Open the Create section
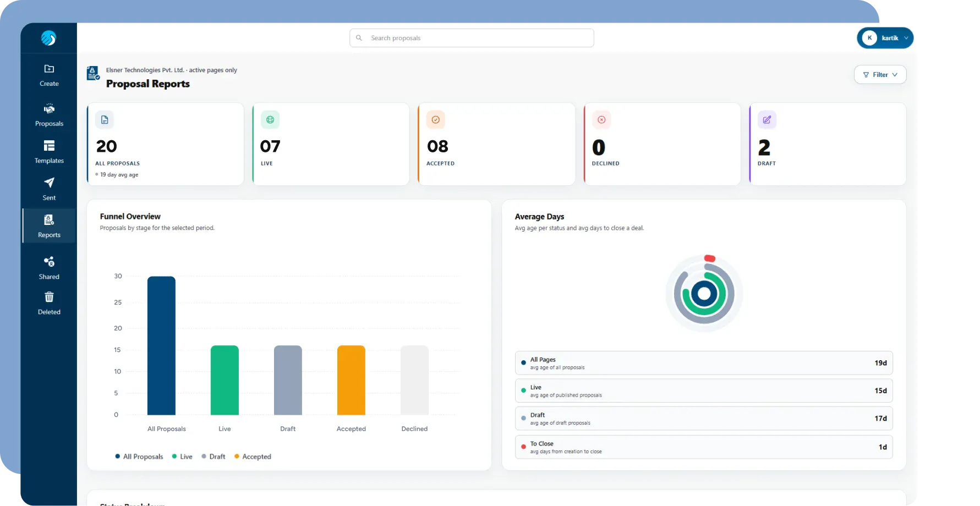The width and height of the screenshot is (980, 506). pyautogui.click(x=49, y=75)
